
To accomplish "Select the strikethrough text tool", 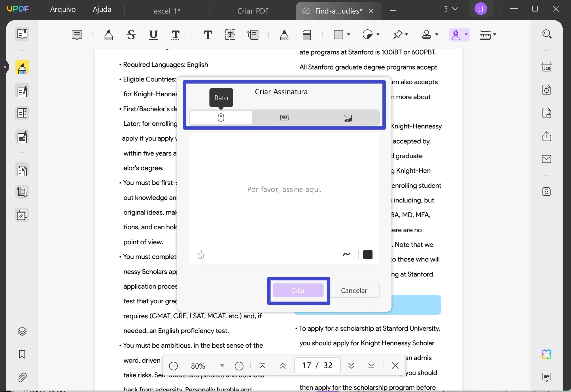I will (x=130, y=35).
